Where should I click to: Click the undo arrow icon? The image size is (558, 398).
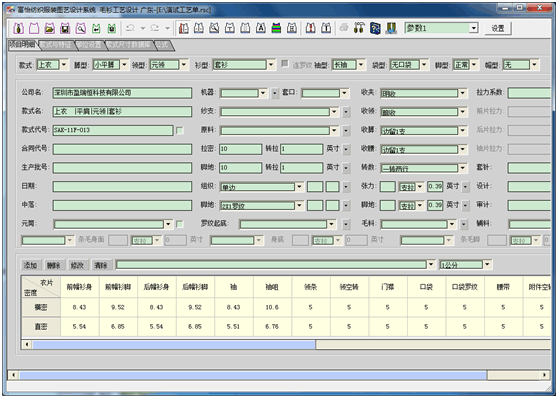tap(131, 28)
